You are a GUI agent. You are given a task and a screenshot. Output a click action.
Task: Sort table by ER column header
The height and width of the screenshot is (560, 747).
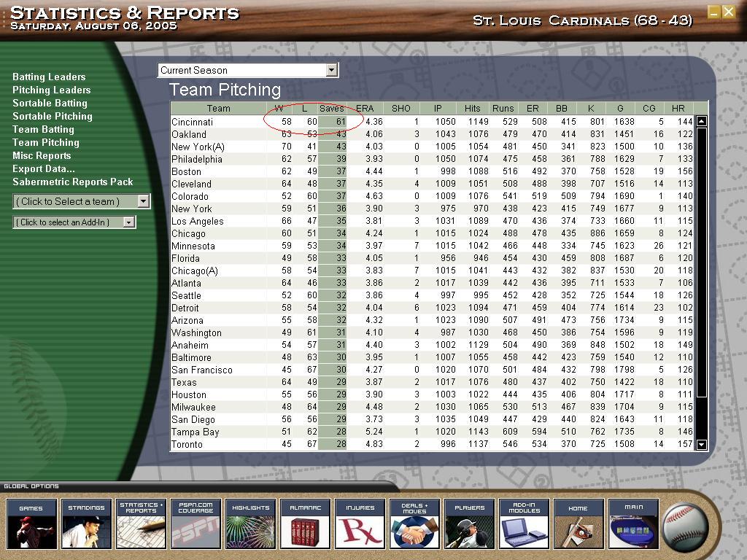(x=533, y=108)
